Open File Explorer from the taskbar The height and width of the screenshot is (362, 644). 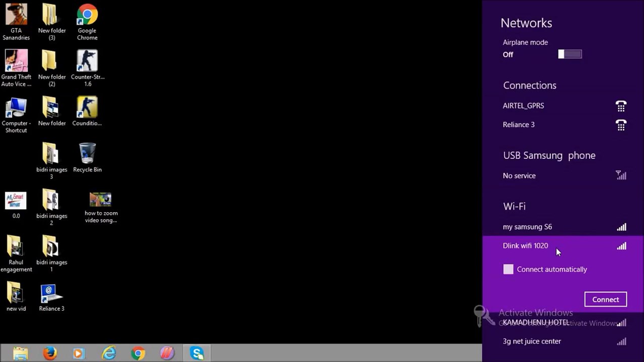(21, 353)
